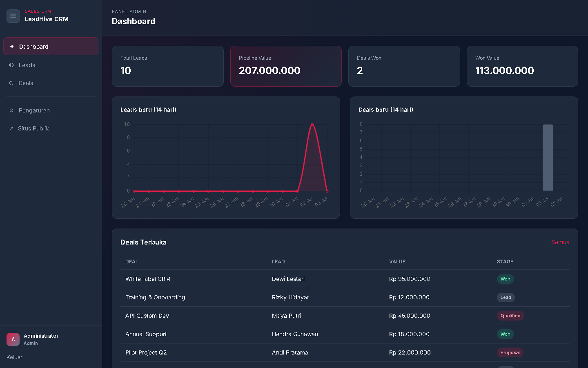Click Lead badge on Training & Onboarding row
Viewport: 588px width, 368px height.
(x=506, y=297)
